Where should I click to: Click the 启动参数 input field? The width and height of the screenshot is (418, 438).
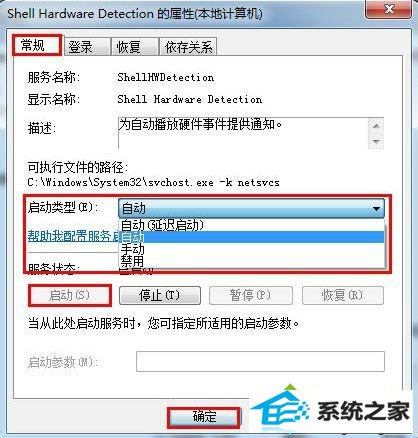pos(260,361)
